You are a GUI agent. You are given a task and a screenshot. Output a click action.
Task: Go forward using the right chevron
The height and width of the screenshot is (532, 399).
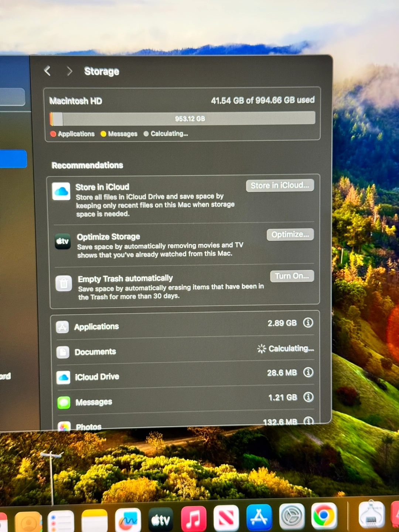69,71
